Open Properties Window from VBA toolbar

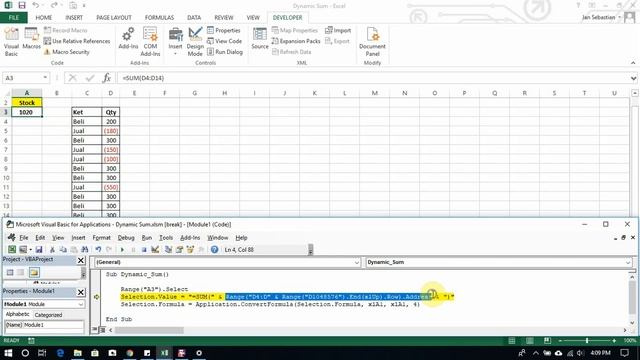pyautogui.click(x=179, y=249)
